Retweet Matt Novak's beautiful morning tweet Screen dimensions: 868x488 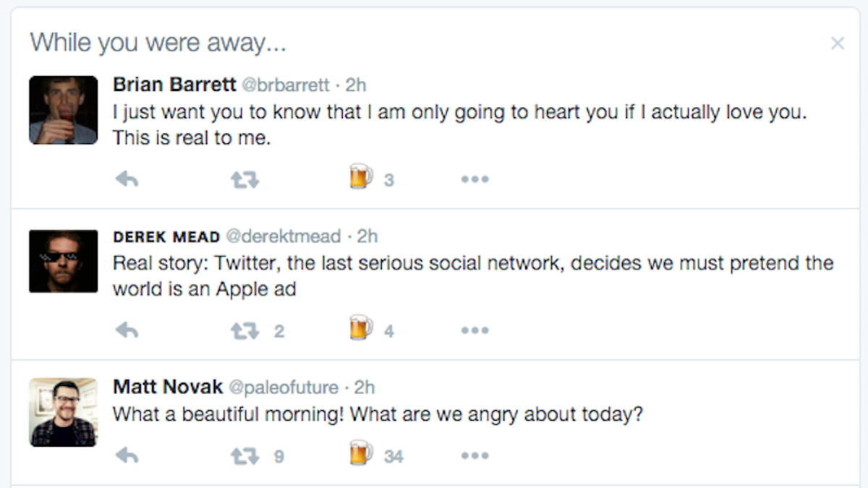pyautogui.click(x=244, y=456)
